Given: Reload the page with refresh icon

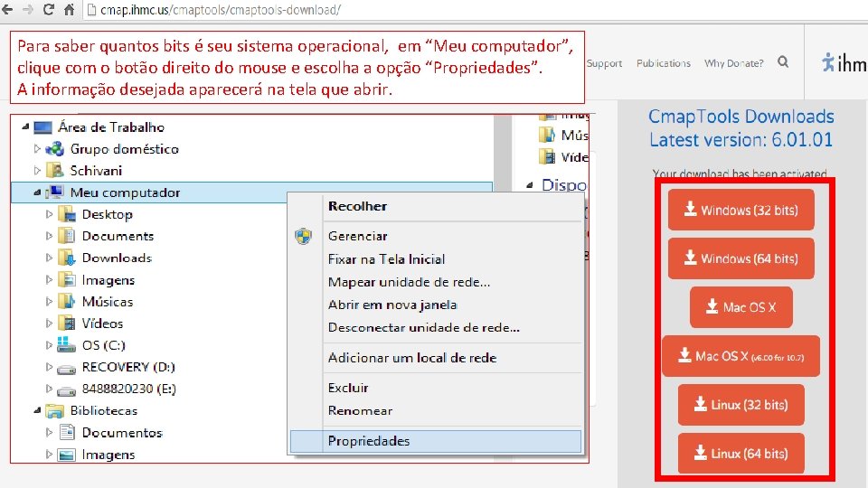Looking at the screenshot, I should [x=49, y=9].
